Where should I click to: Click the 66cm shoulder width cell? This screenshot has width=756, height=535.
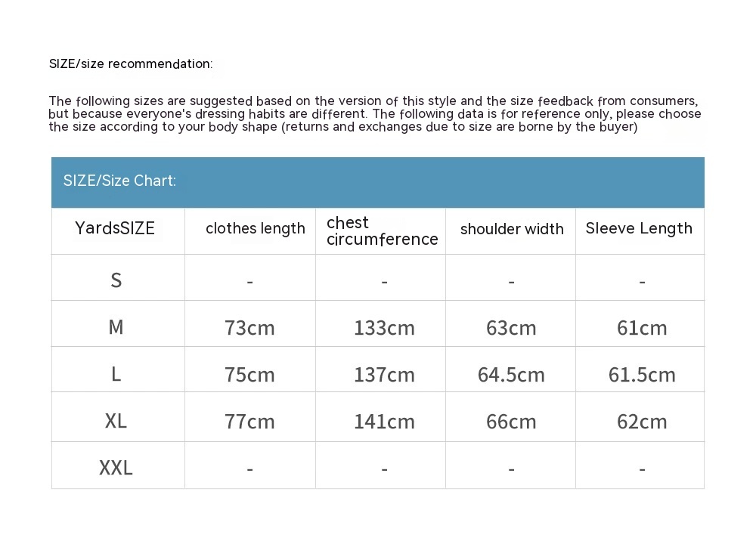pyautogui.click(x=511, y=422)
